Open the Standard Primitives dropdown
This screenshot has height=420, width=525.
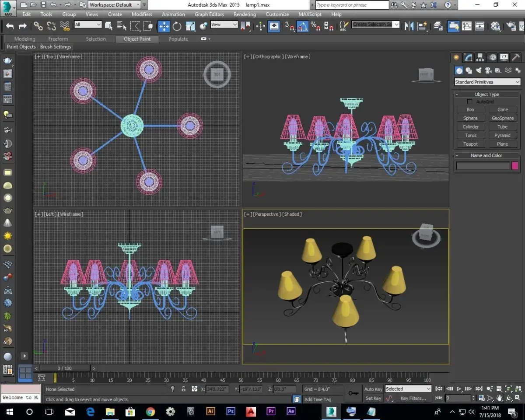click(x=487, y=82)
